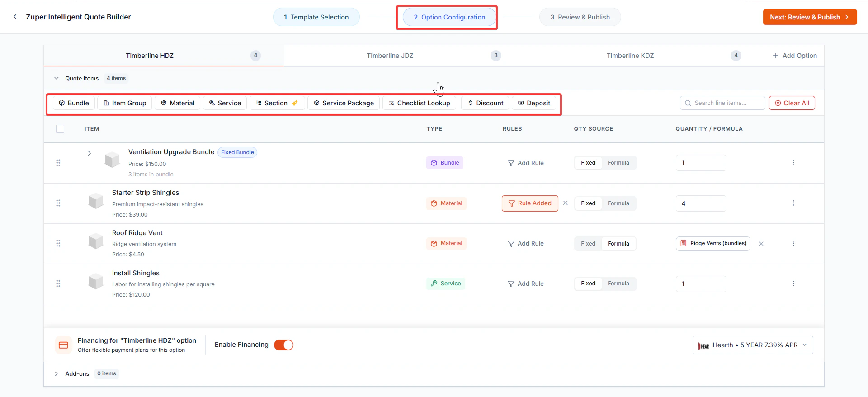868x397 pixels.
Task: Open more options for Roof Ridge Vent
Action: tap(793, 243)
